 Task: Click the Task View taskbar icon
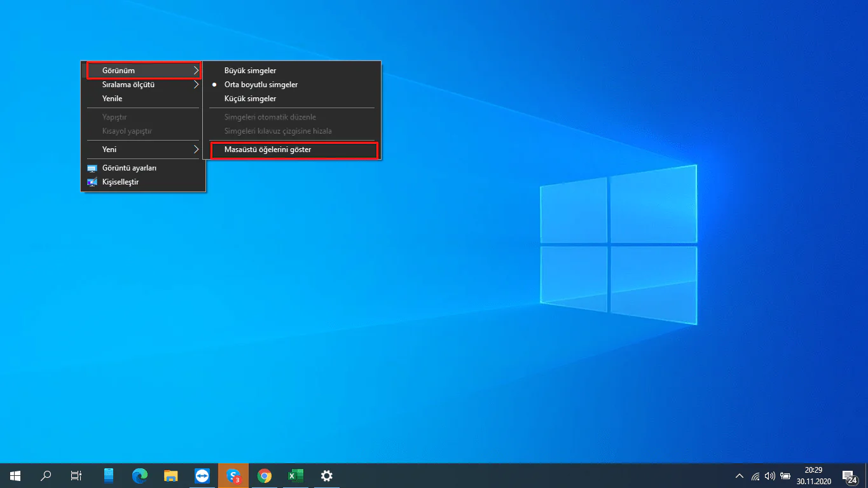pyautogui.click(x=76, y=475)
